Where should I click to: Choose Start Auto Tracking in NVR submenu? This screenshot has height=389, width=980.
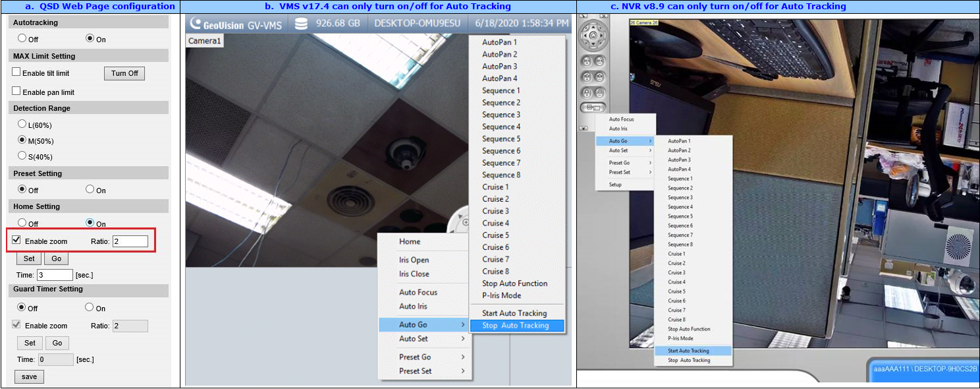(x=694, y=351)
